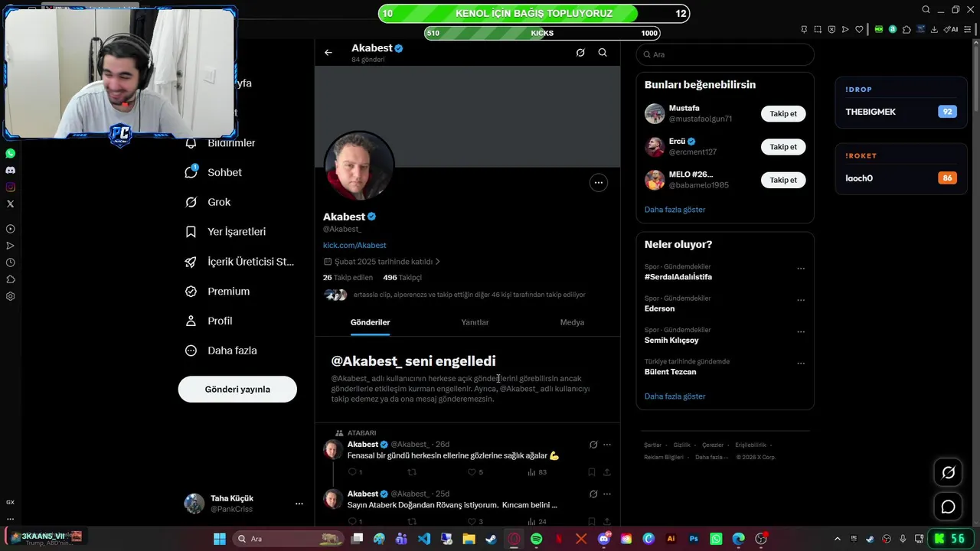Expand the Şubat 2025 join date chevron
980x551 pixels.
(x=437, y=262)
